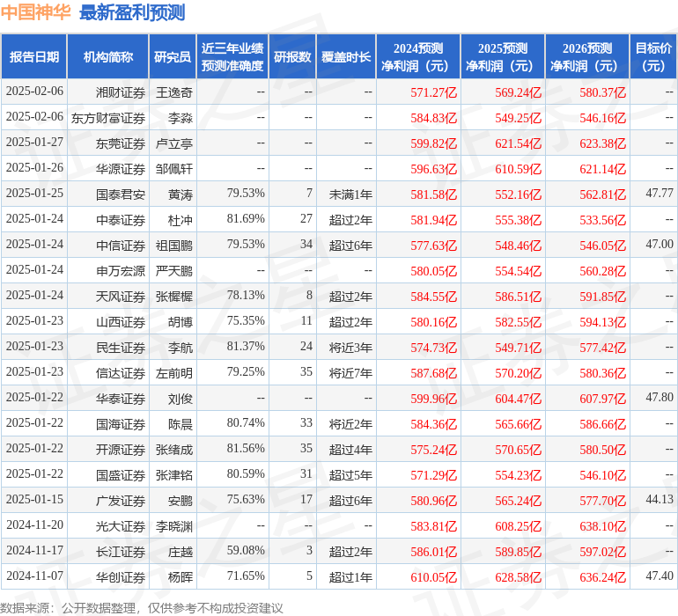Screen dimensions: 678x616
Task: Click researcher name 李淼
Action: pyautogui.click(x=181, y=118)
